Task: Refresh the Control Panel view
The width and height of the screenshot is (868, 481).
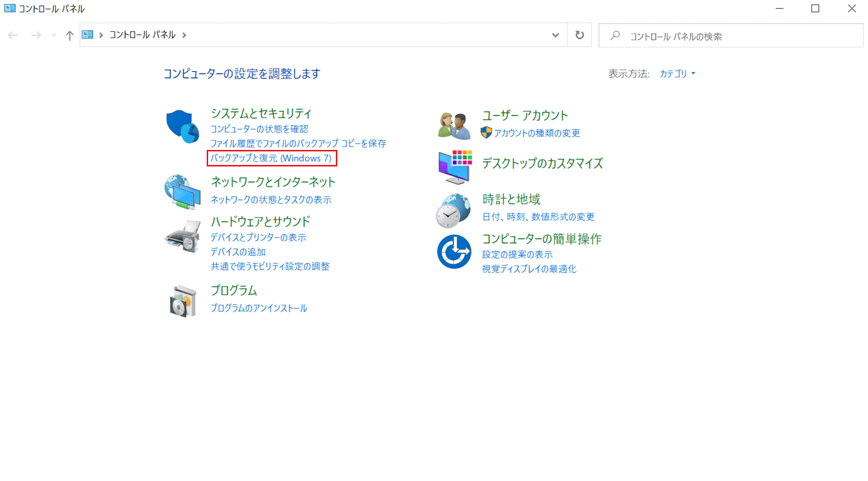Action: (580, 35)
